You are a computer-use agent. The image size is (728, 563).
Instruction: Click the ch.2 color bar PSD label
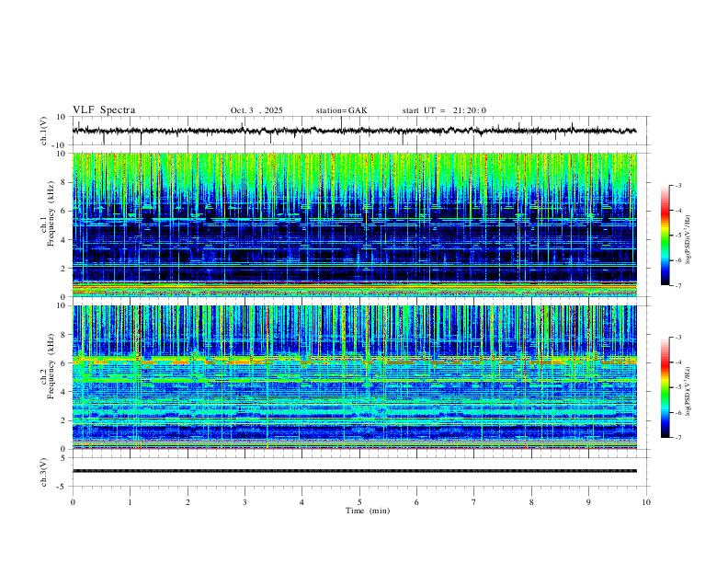tap(688, 391)
